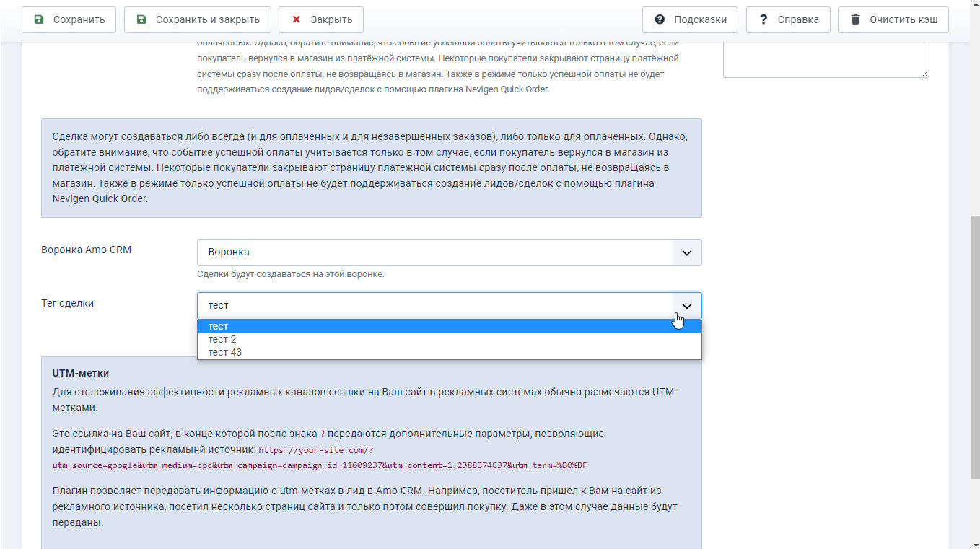Open the Воронка select field
This screenshot has height=549, width=980.
pos(434,252)
